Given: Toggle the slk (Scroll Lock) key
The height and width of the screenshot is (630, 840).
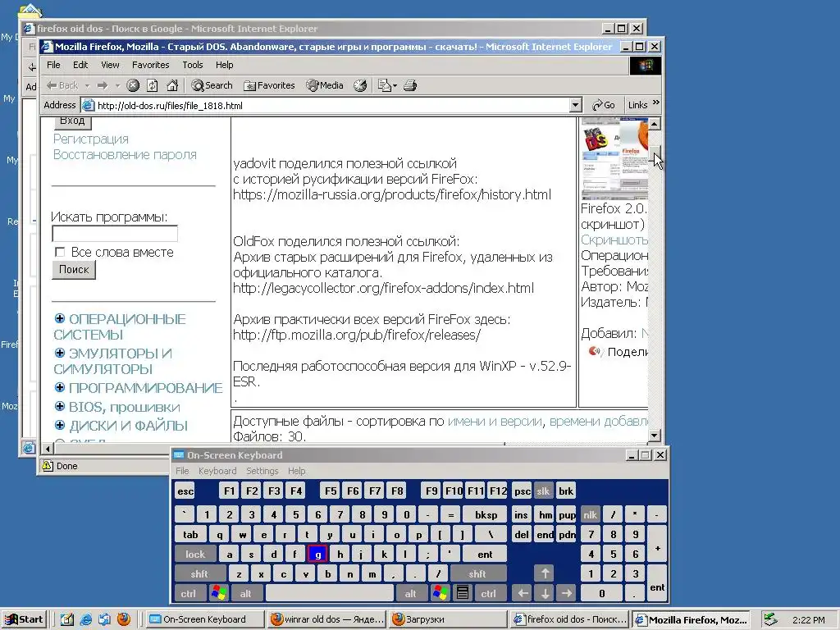Looking at the screenshot, I should click(x=543, y=491).
